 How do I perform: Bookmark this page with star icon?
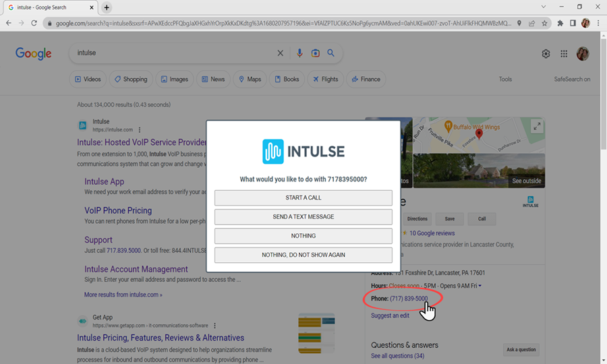pos(544,23)
